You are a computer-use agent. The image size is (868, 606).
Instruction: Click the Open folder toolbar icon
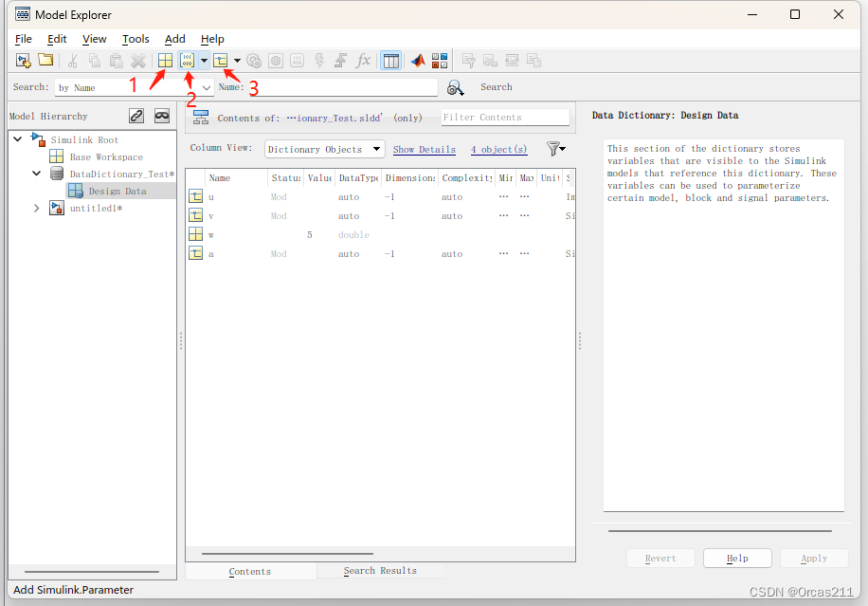45,60
